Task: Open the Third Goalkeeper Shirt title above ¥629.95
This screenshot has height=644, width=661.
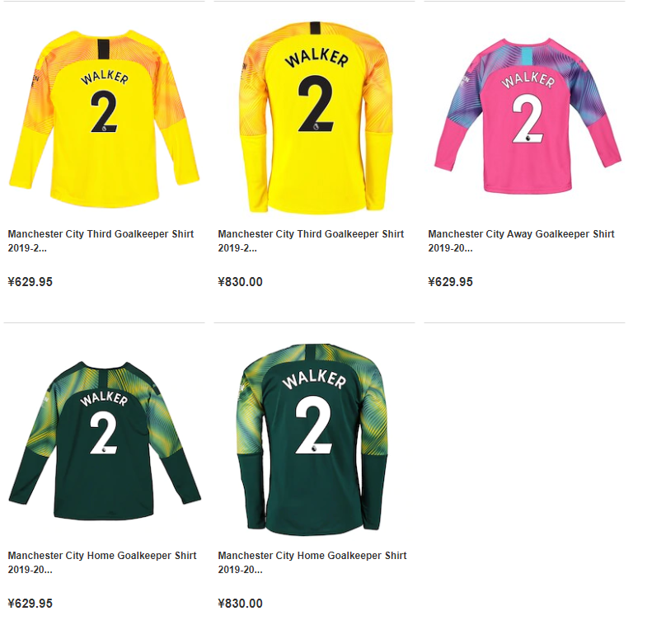Action: point(101,241)
